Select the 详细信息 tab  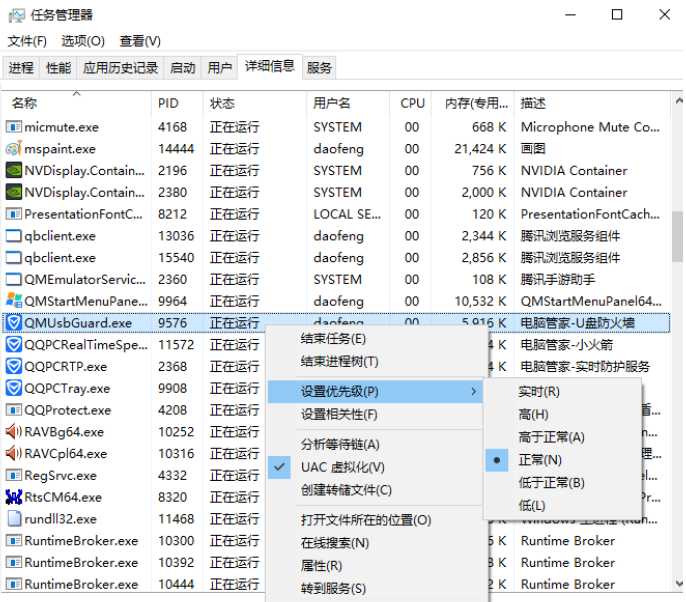click(x=270, y=66)
